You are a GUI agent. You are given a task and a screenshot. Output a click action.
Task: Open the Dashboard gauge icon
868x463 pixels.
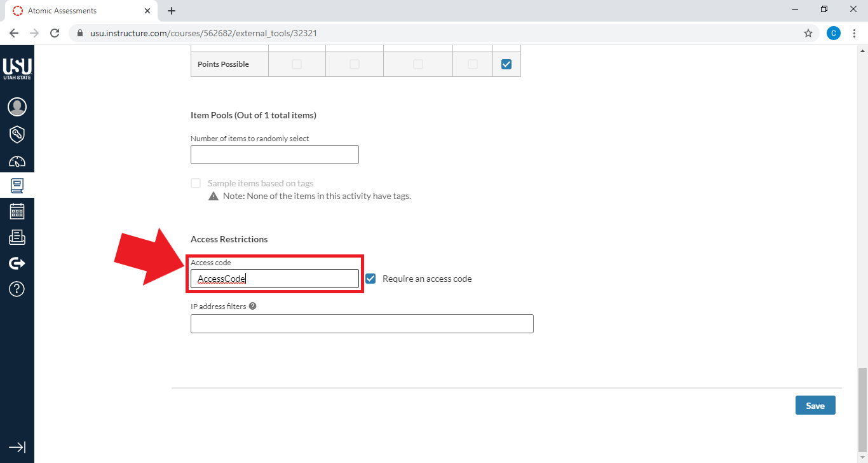pos(17,161)
